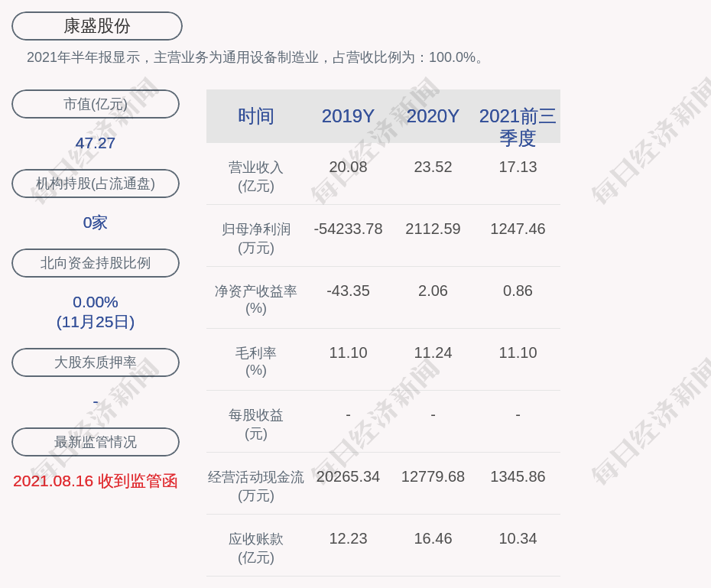
Task: Select the 2021前三季度 column header
Action: 518,127
